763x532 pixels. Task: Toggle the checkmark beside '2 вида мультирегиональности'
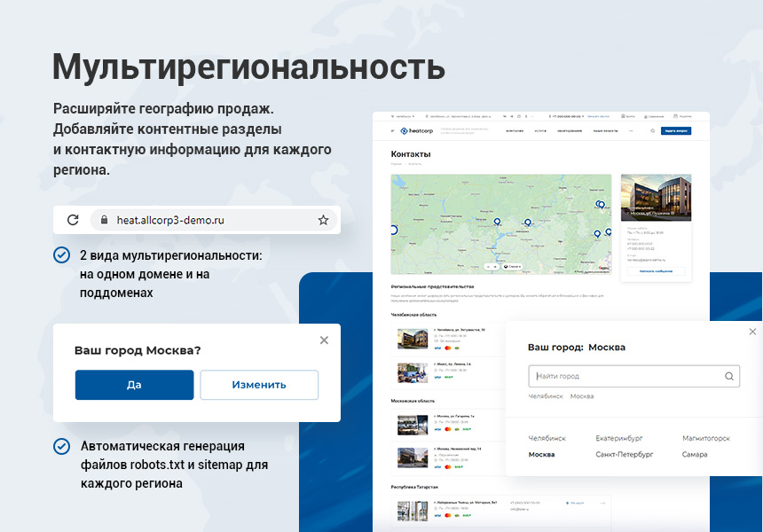click(x=61, y=254)
